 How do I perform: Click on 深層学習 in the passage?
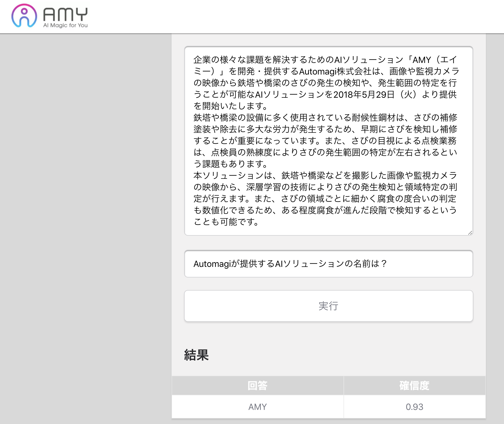[x=263, y=187]
